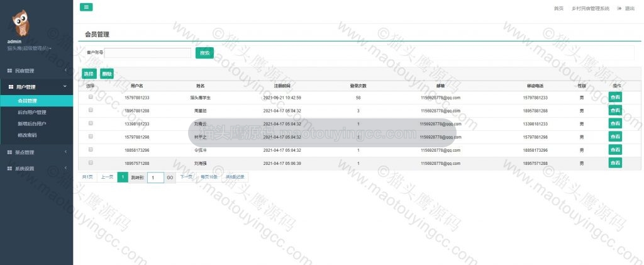Check the box for user 15797881233

click(x=91, y=97)
